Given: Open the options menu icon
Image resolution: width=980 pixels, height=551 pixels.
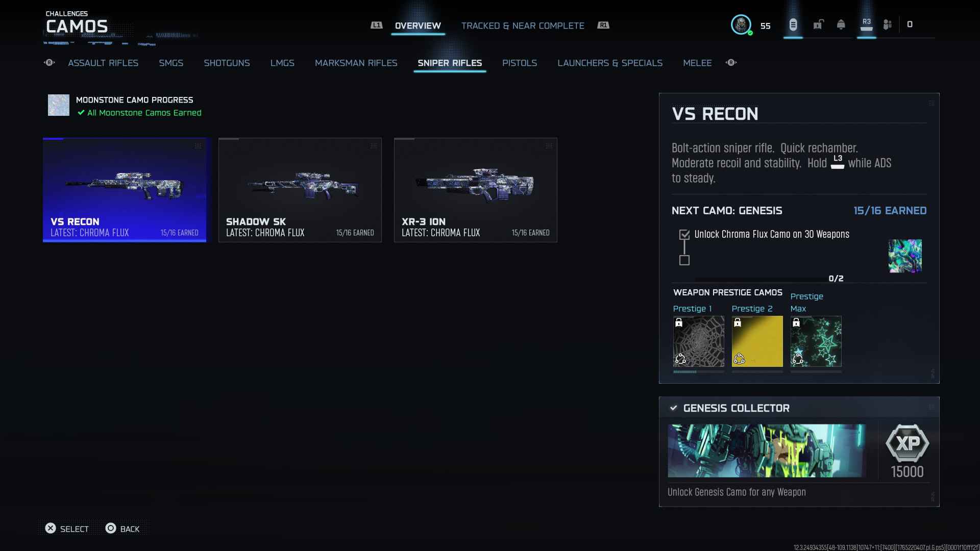Looking at the screenshot, I should (793, 24).
